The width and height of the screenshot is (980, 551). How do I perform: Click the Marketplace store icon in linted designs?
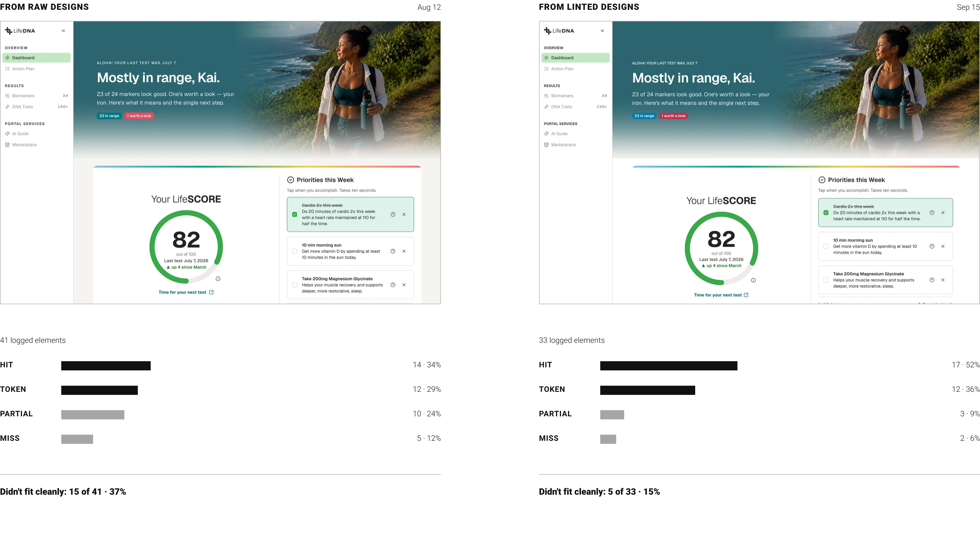[x=546, y=145]
